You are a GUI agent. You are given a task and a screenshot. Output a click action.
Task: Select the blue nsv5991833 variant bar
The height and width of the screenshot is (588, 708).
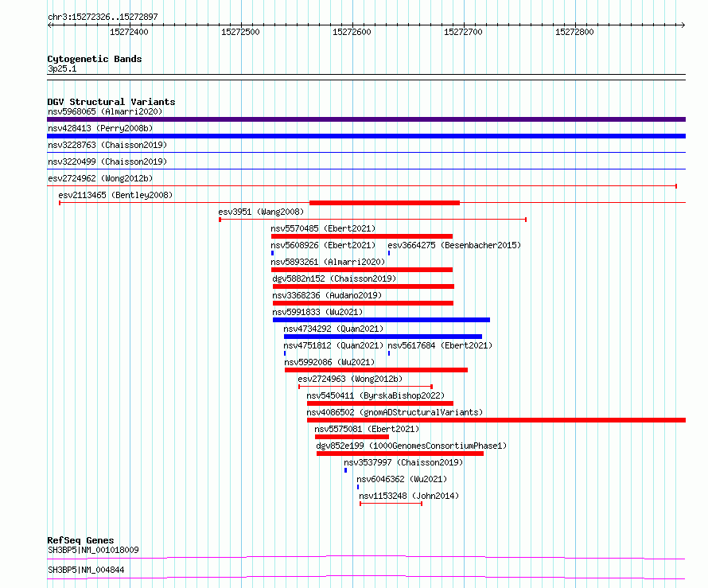[x=382, y=320]
